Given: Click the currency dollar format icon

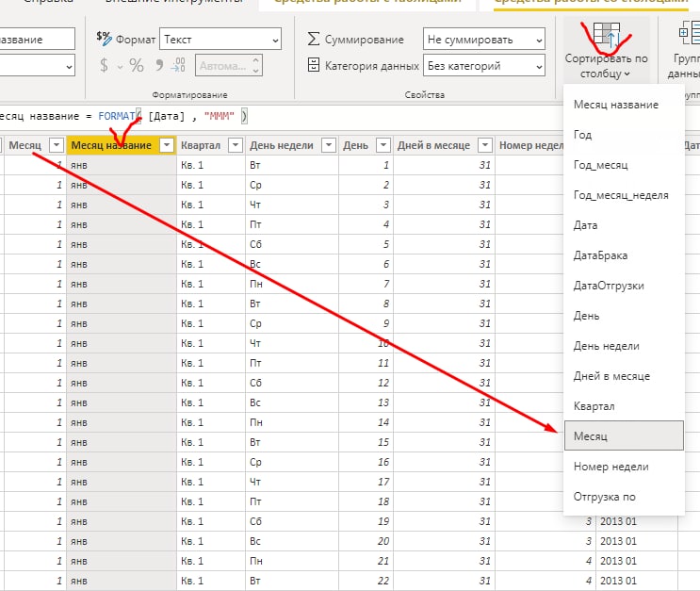Looking at the screenshot, I should click(x=104, y=66).
